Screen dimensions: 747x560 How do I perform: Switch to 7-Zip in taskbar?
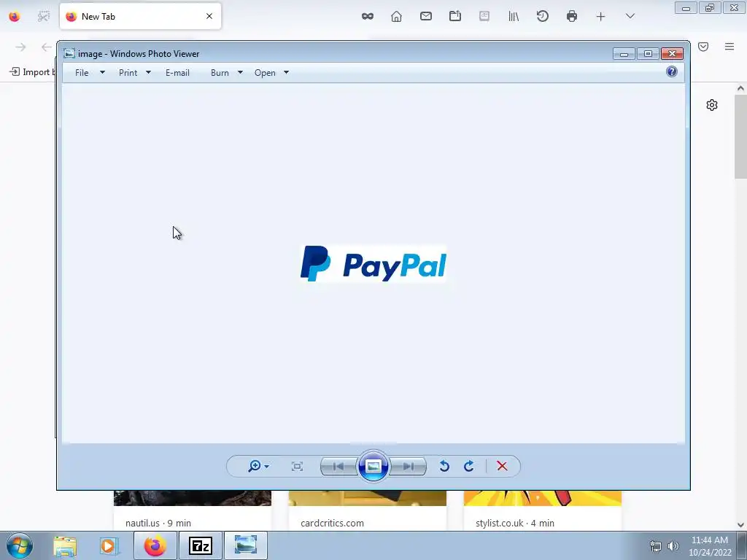(200, 545)
